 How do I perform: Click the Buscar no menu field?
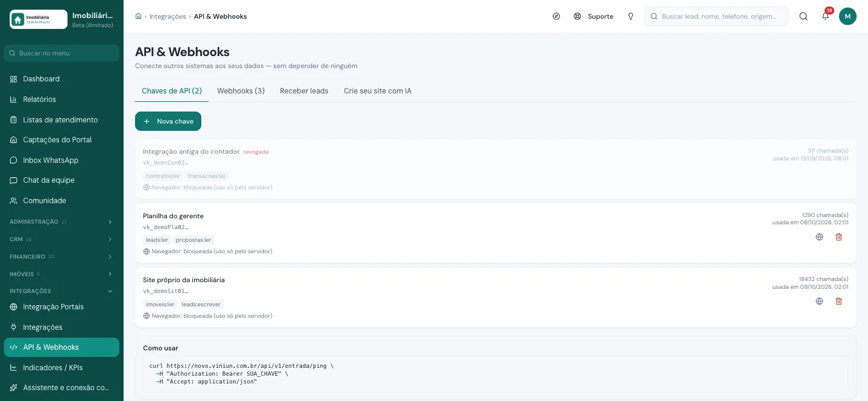coord(61,53)
